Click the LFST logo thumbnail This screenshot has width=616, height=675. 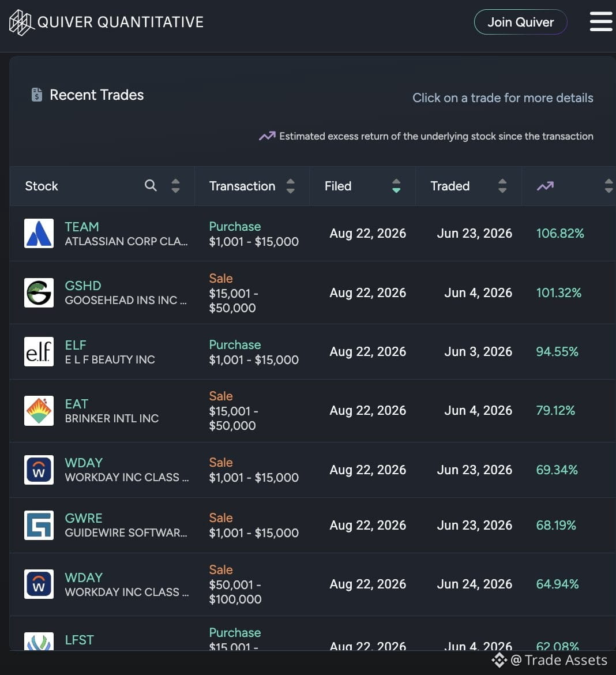coord(39,641)
